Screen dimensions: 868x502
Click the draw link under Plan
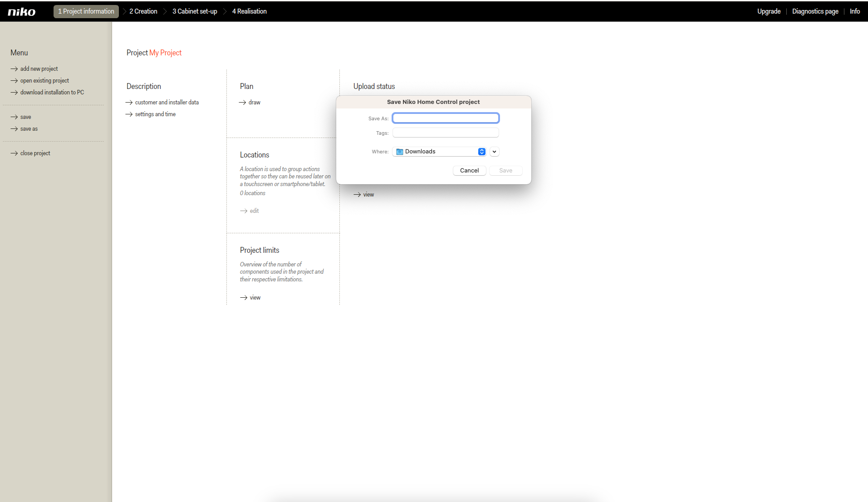coord(254,103)
